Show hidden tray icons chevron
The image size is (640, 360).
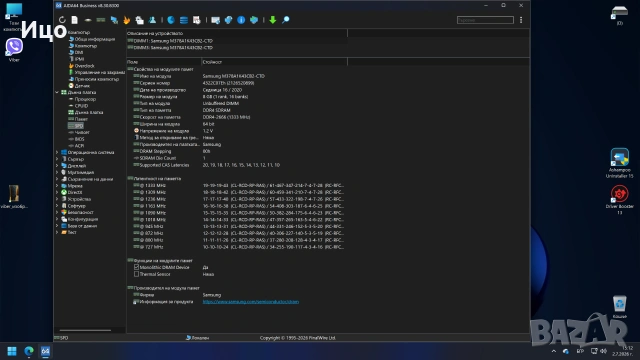pos(553,351)
